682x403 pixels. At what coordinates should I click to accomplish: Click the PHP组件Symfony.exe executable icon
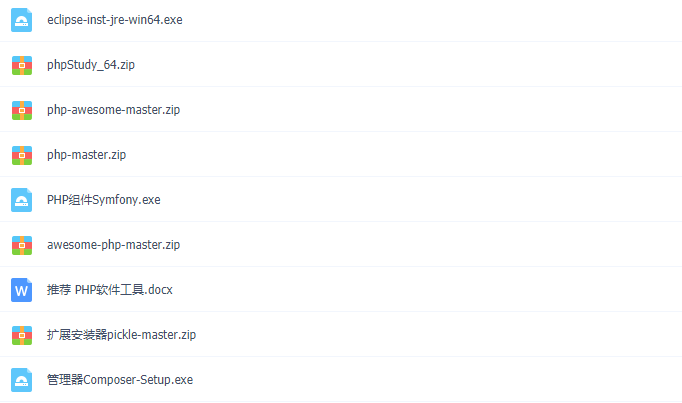[x=21, y=200]
